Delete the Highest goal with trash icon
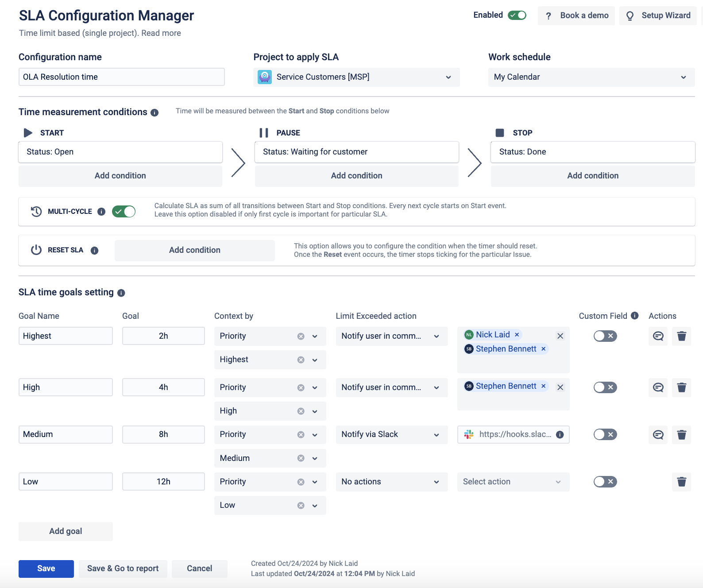This screenshot has height=588, width=703. 681,336
